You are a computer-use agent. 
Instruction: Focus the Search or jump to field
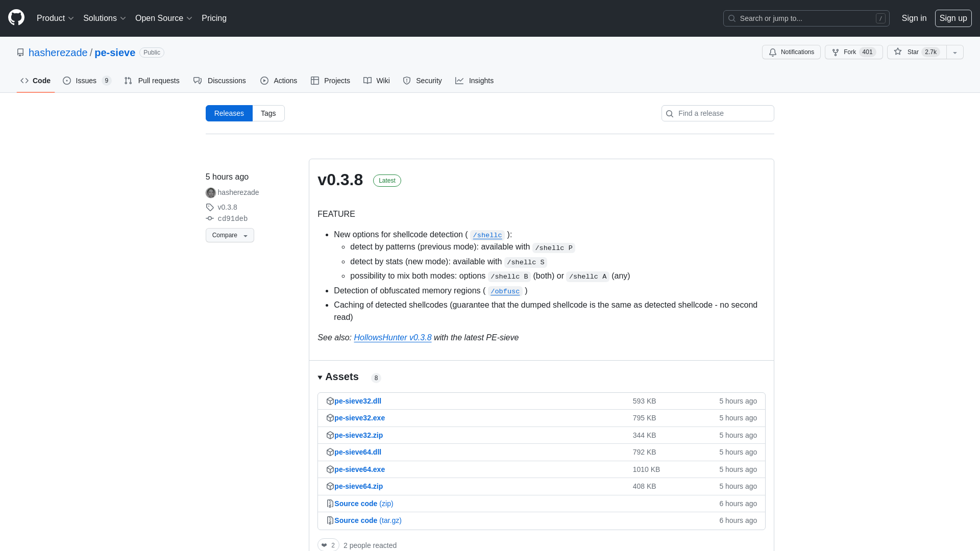(x=806, y=18)
